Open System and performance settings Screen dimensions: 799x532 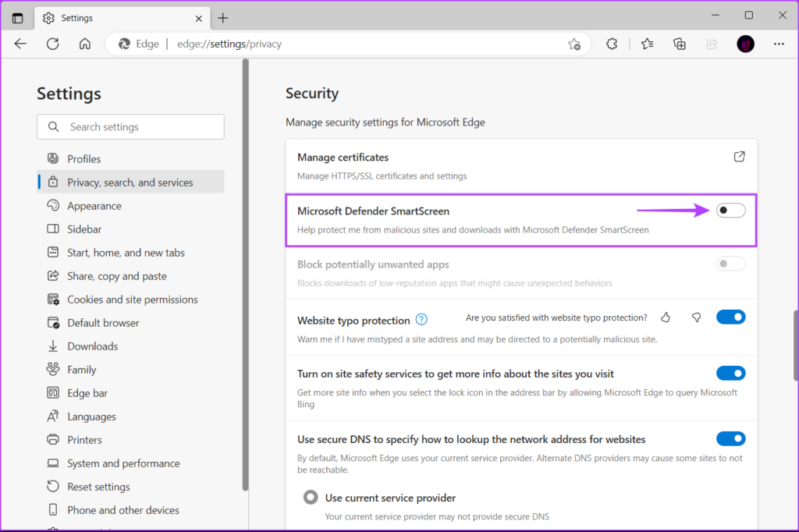(x=131, y=463)
